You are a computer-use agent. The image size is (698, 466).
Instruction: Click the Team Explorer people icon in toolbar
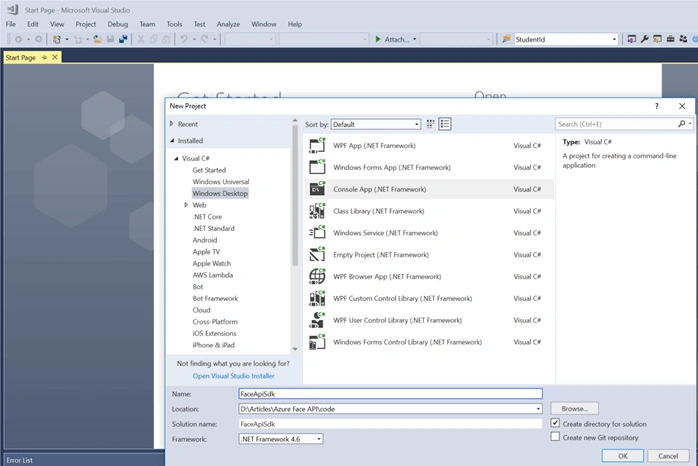pyautogui.click(x=683, y=39)
